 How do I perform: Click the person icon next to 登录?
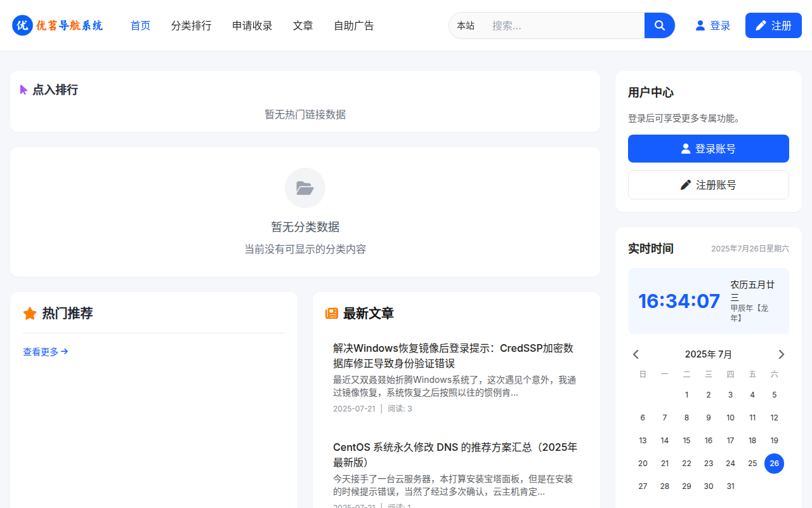(x=698, y=25)
